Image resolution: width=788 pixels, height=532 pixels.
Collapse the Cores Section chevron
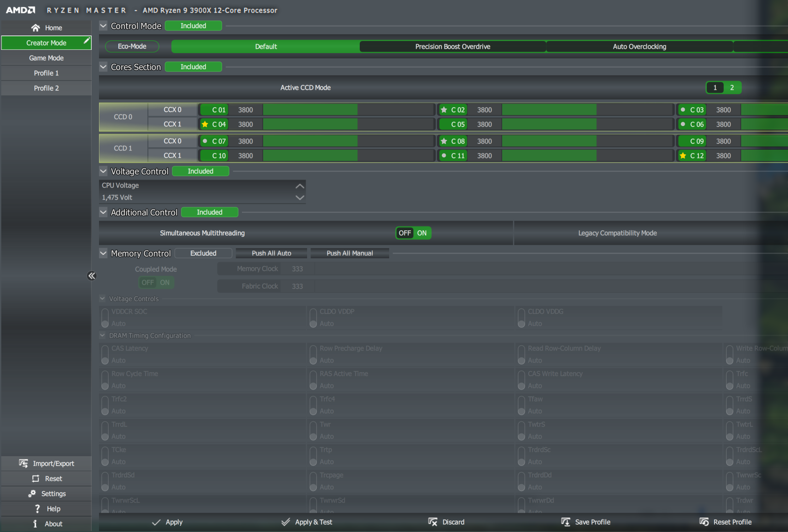103,67
